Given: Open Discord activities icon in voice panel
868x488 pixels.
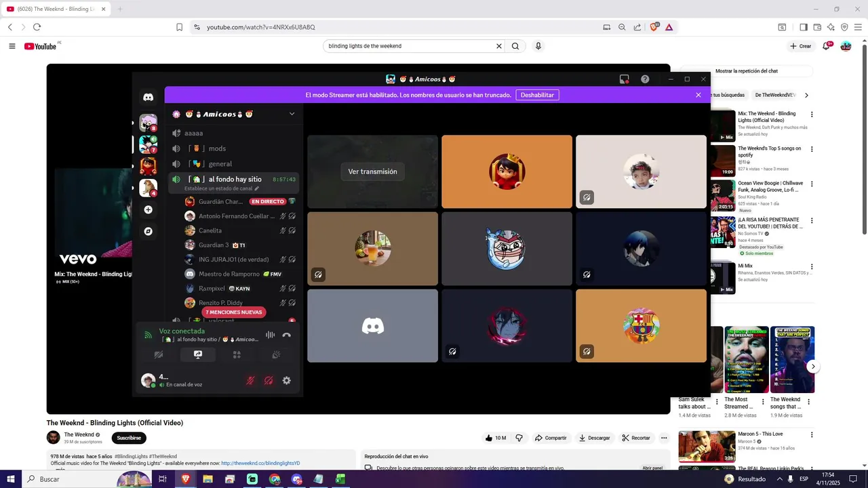Looking at the screenshot, I should [237, 354].
